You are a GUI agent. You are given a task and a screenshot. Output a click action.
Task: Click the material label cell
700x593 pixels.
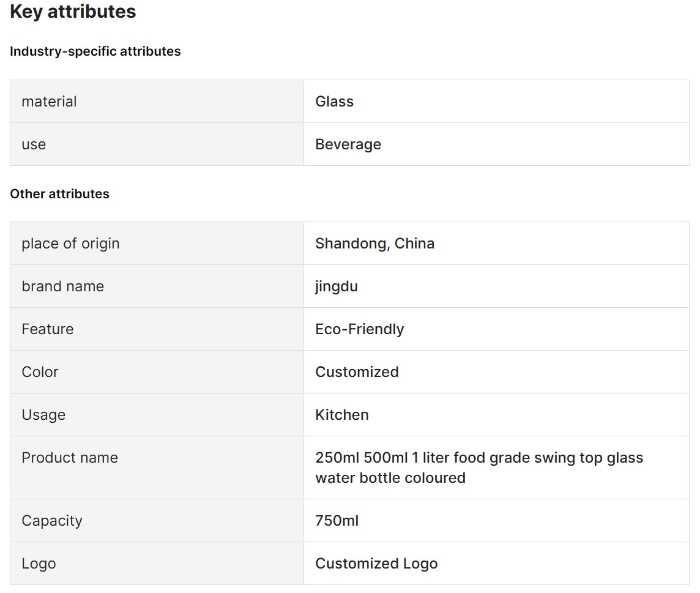point(157,102)
